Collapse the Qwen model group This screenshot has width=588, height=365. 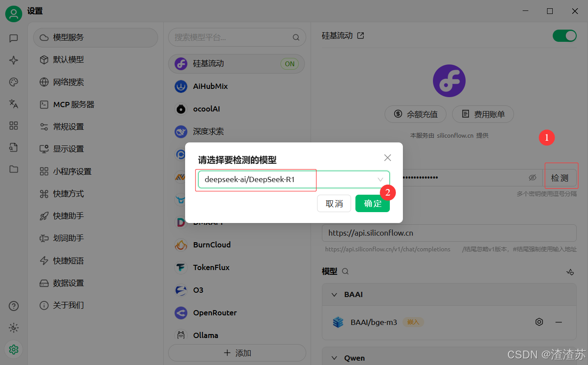tap(335, 358)
